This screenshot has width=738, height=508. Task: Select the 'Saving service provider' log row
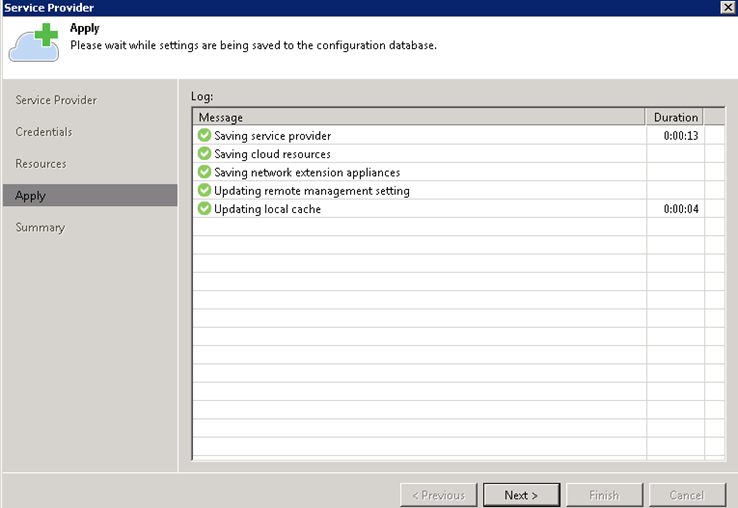(458, 135)
